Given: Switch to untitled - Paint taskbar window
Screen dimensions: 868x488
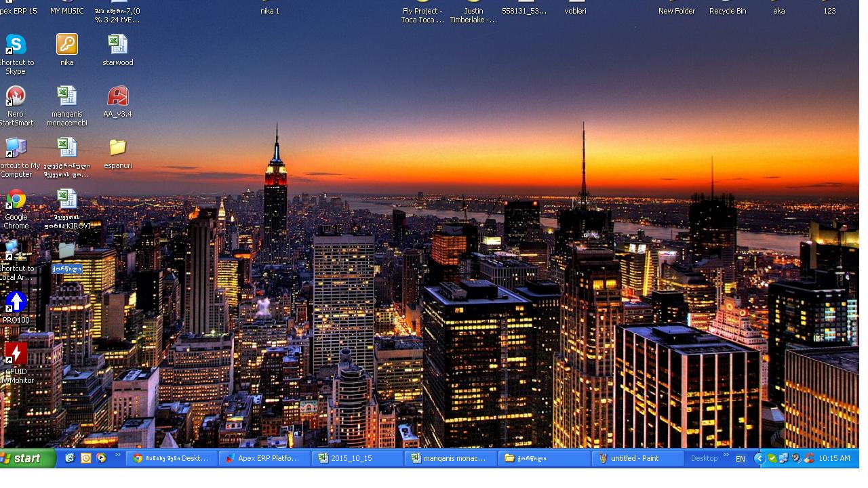Looking at the screenshot, I should (637, 458).
